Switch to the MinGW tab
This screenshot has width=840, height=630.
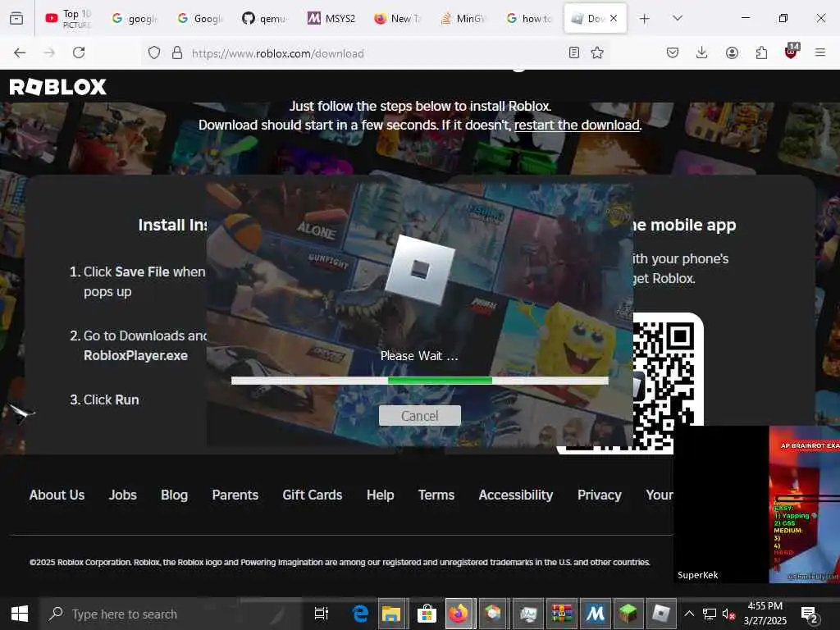point(463,18)
